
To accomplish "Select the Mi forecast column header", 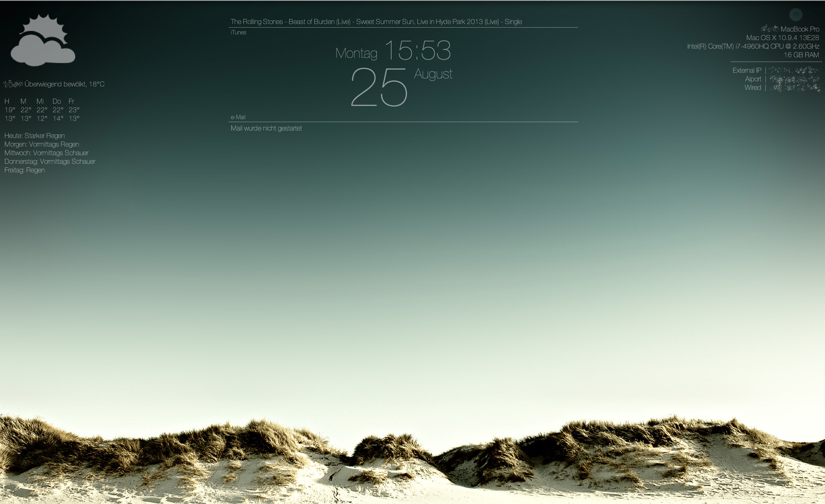I will pyautogui.click(x=40, y=101).
